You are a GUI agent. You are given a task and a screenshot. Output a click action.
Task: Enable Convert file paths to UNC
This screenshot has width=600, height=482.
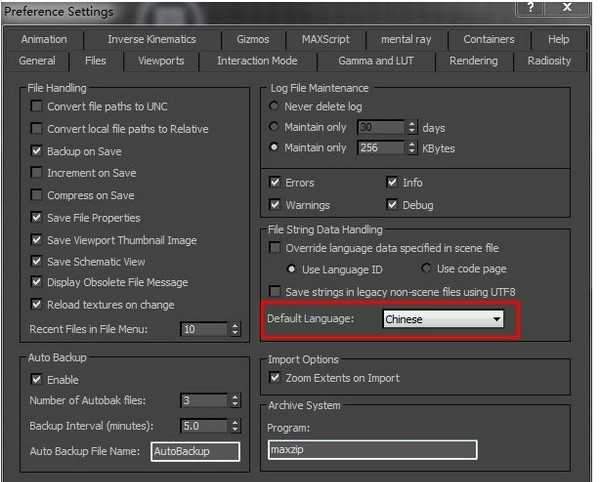(x=37, y=106)
